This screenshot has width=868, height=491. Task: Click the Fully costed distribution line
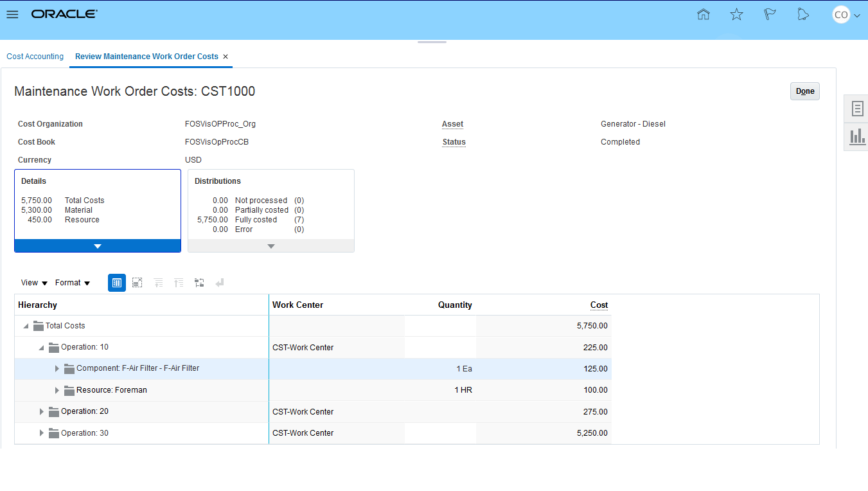tap(251, 220)
